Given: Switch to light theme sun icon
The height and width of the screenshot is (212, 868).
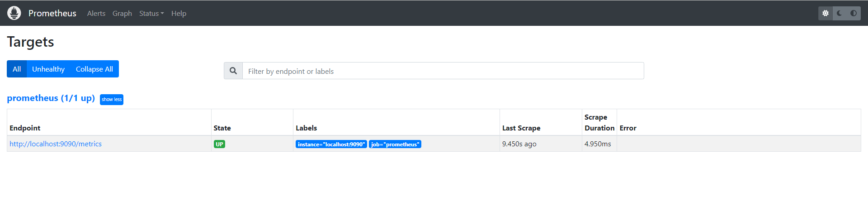Looking at the screenshot, I should click(826, 13).
